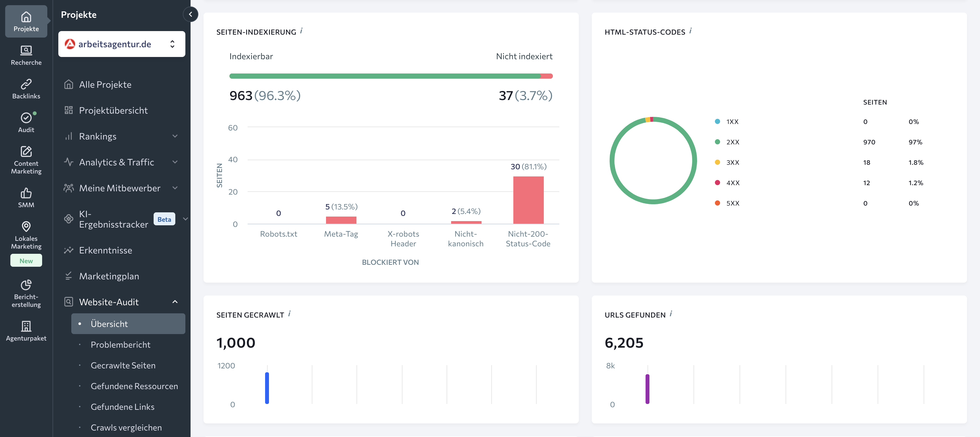The width and height of the screenshot is (980, 437).
Task: Go to Alle Projekte
Action: (105, 84)
